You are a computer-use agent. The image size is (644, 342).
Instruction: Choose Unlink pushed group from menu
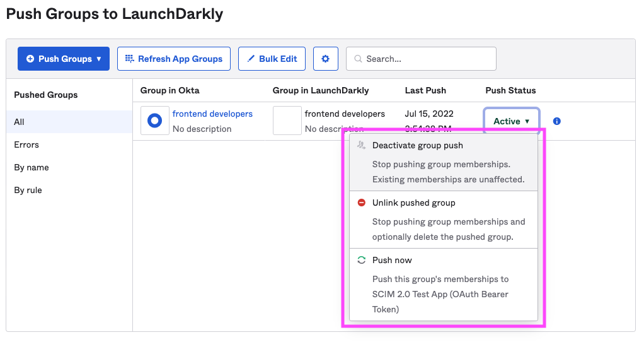tap(414, 203)
